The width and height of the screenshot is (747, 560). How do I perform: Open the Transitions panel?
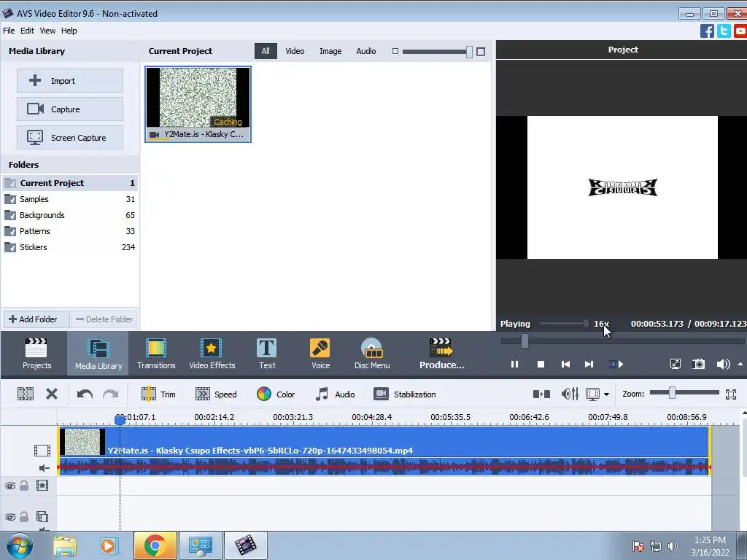[156, 354]
